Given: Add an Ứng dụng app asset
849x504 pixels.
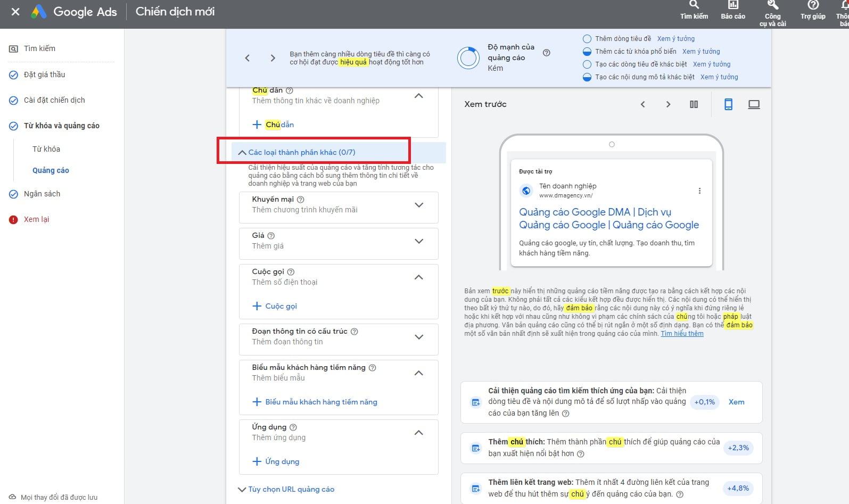Looking at the screenshot, I should [x=276, y=461].
